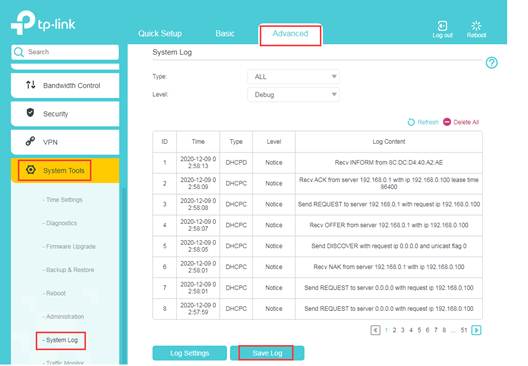528x366 pixels.
Task: Open the VPN sidebar item
Action: click(65, 142)
